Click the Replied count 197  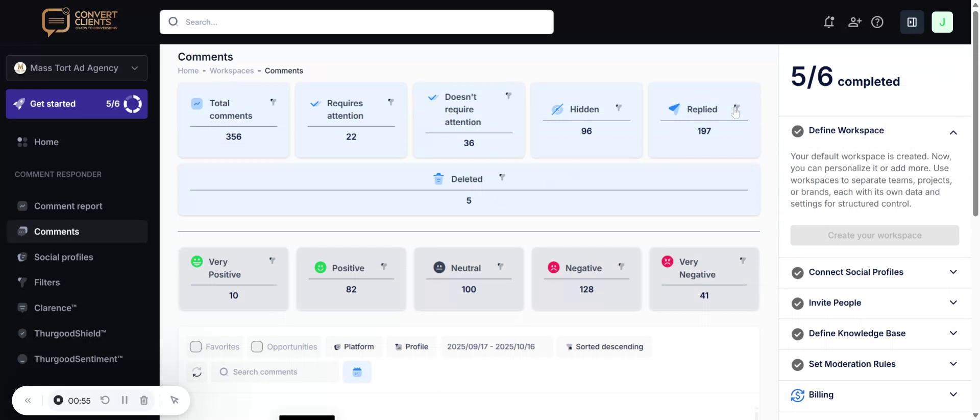[704, 131]
